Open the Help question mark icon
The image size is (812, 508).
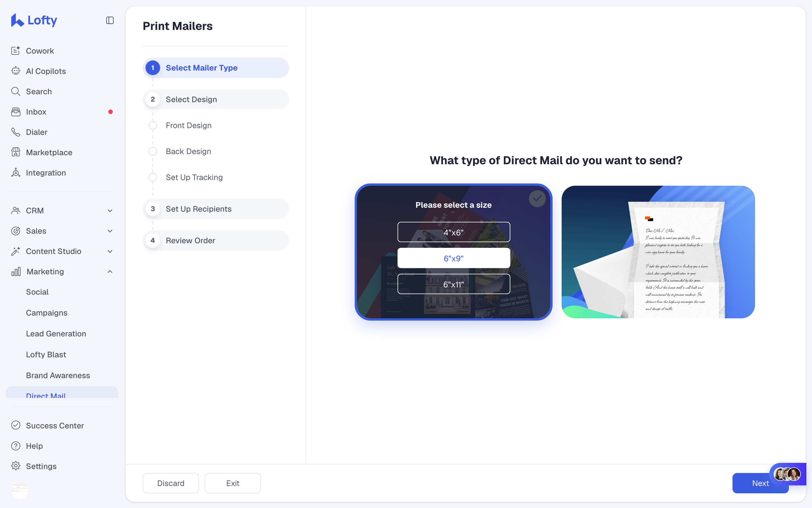16,446
